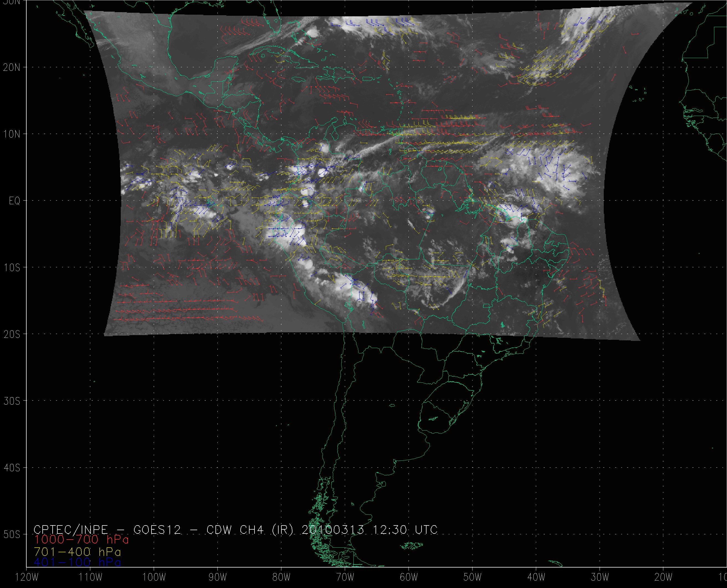Screen dimensions: 727x588
Task: Click the 60W longitude label
Action: pos(409,577)
